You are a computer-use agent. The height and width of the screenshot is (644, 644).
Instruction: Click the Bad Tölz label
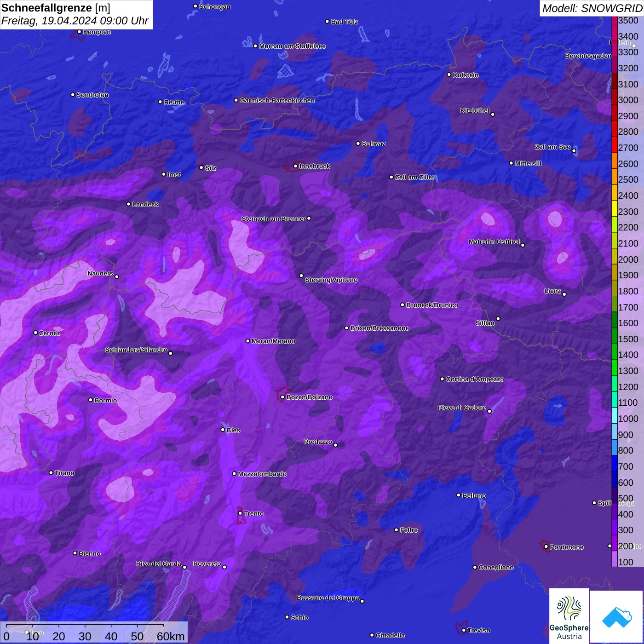tap(345, 22)
